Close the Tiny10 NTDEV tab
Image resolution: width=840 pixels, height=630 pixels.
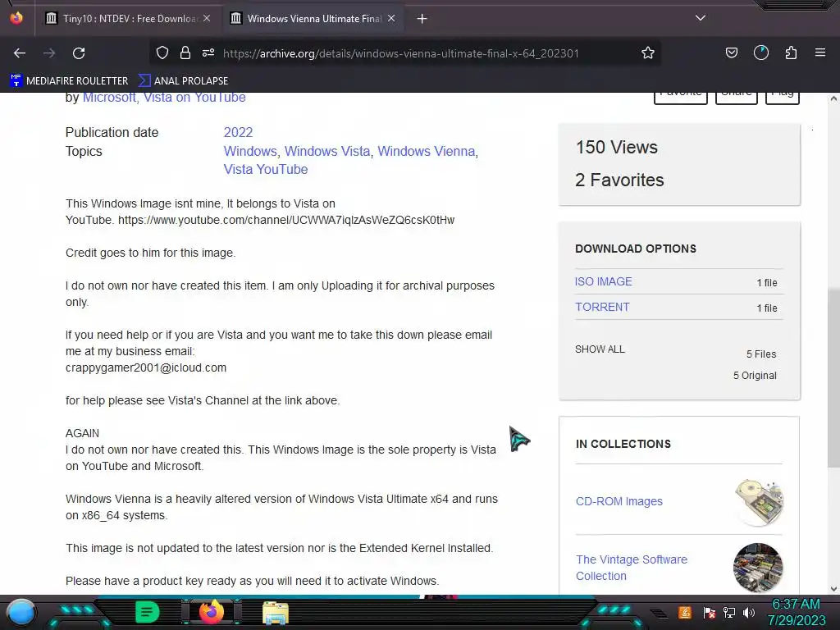(x=207, y=18)
